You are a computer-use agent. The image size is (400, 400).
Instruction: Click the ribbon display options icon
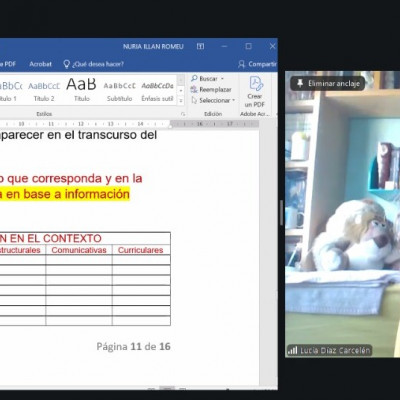click(200, 46)
